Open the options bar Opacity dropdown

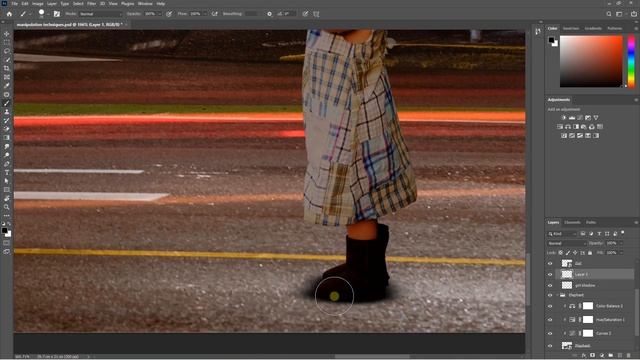coord(159,14)
